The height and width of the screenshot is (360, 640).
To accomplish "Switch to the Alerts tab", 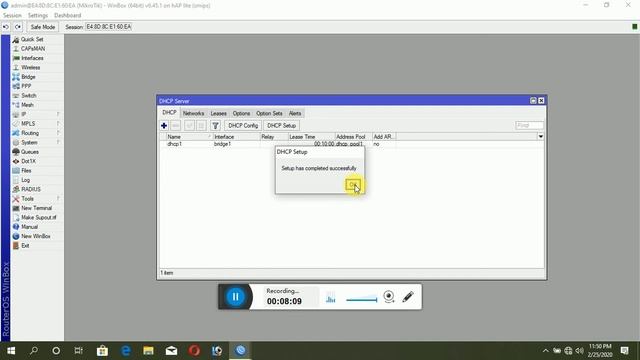I will pos(295,113).
